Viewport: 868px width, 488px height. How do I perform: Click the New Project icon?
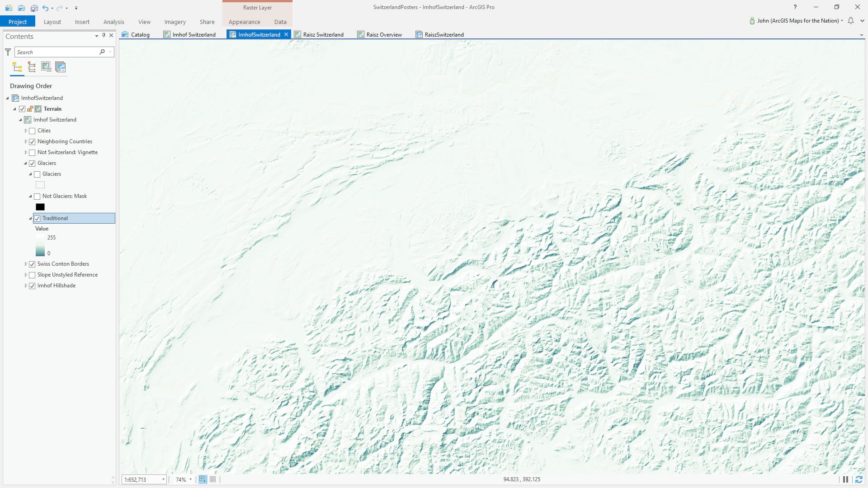coord(9,8)
